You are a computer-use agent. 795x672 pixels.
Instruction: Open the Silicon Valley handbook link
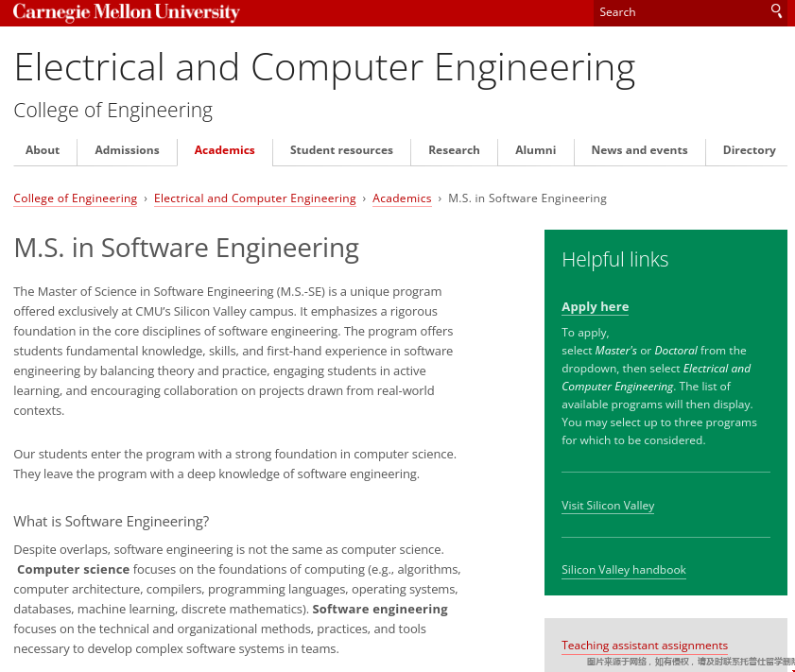tap(624, 570)
